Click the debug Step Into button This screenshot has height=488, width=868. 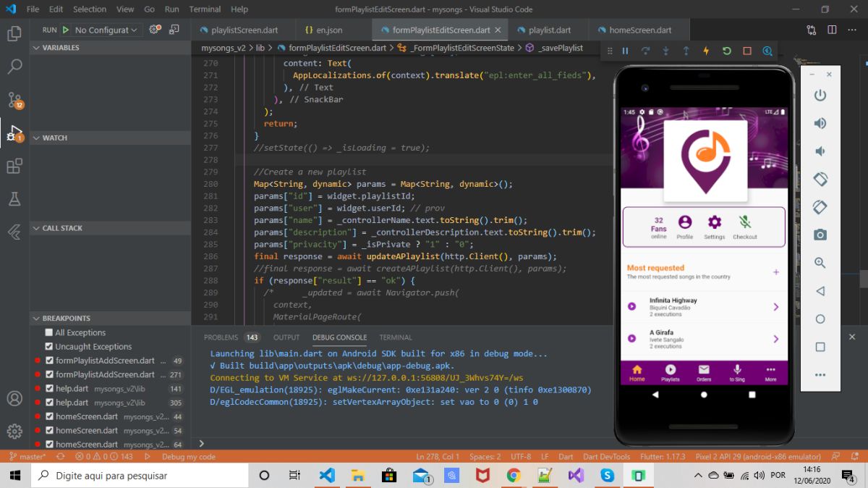pos(665,51)
